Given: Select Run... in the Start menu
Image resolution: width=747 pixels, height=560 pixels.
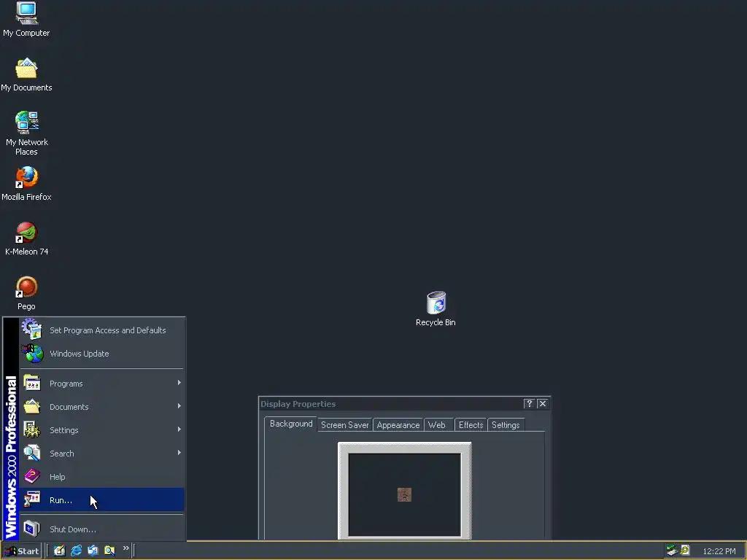Looking at the screenshot, I should pyautogui.click(x=101, y=499).
